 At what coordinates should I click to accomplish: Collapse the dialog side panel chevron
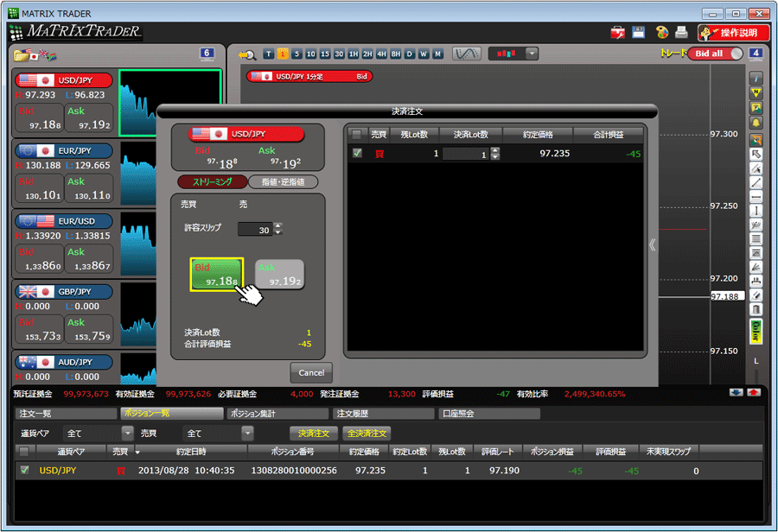tap(652, 245)
